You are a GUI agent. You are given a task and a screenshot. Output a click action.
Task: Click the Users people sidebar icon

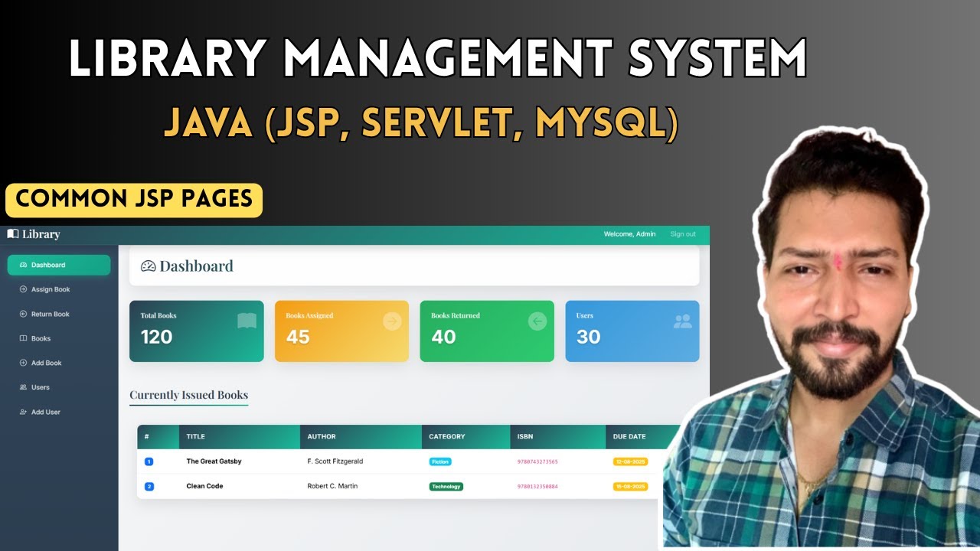click(x=23, y=387)
